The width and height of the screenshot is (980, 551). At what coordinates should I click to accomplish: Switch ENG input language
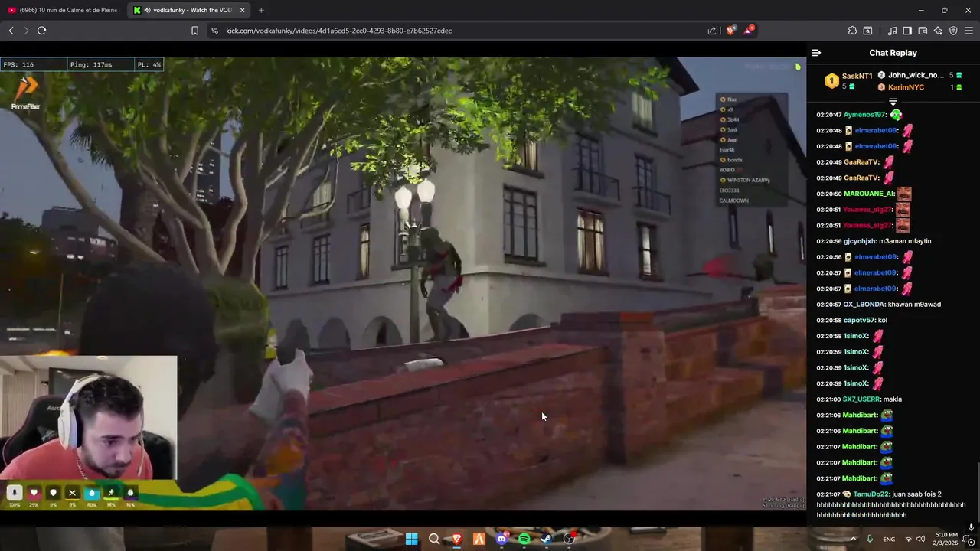[x=889, y=539]
